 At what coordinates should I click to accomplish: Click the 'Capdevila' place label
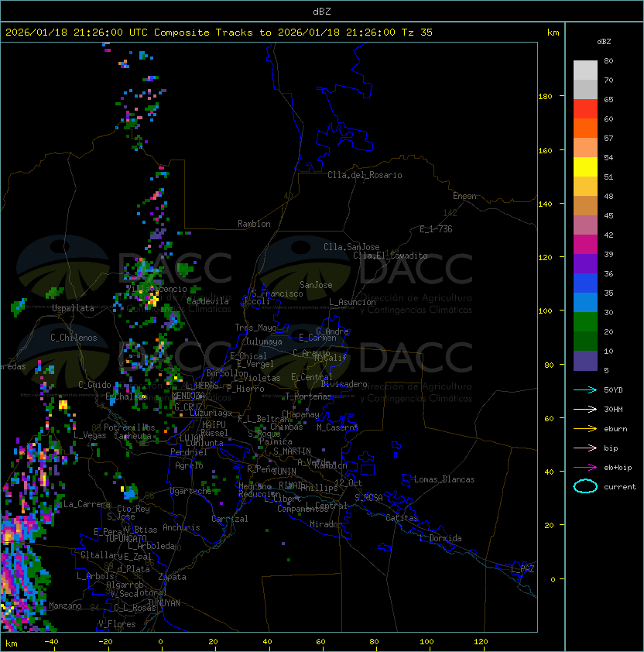(x=207, y=301)
